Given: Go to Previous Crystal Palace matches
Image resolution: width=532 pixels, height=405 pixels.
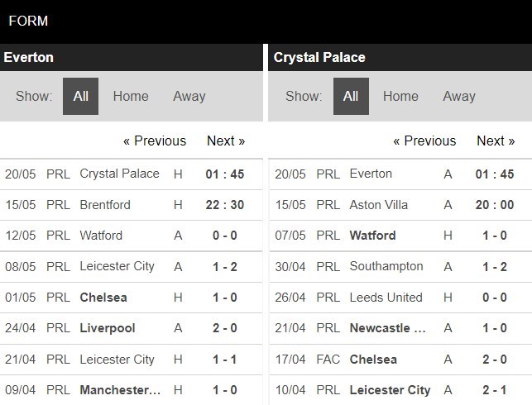Looking at the screenshot, I should 424,141.
